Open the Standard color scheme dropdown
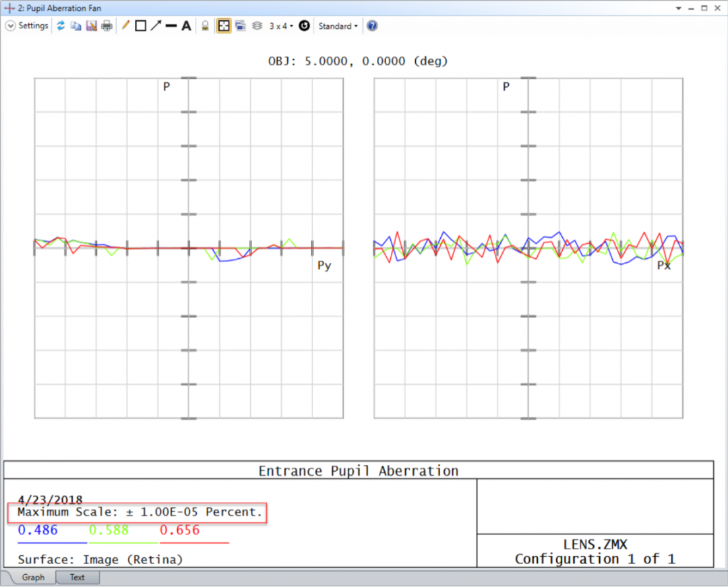728x587 pixels. (338, 26)
